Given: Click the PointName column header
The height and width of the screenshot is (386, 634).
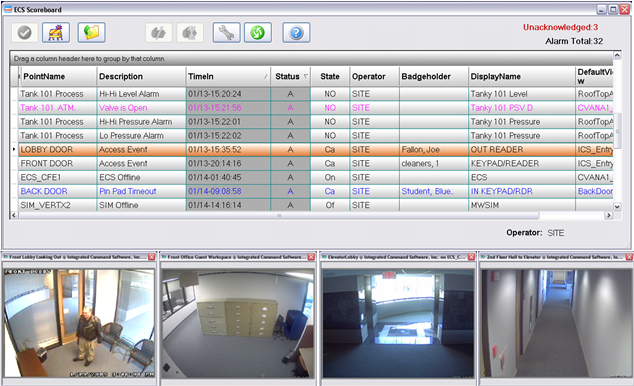Looking at the screenshot, I should point(57,76).
